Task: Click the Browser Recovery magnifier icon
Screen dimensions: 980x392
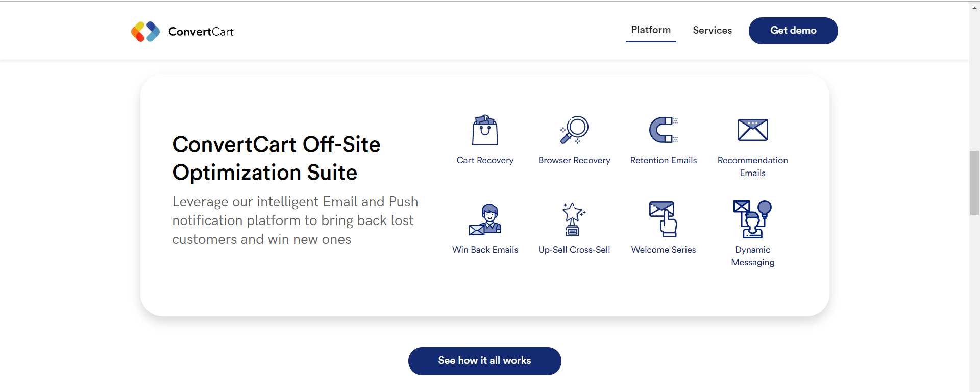Action: click(574, 130)
